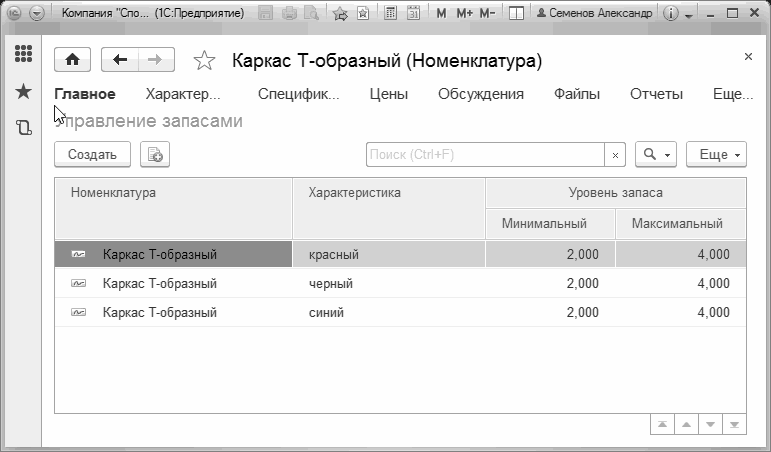771x452 pixels.
Task: Select the черный characteristic cell
Action: (x=389, y=283)
